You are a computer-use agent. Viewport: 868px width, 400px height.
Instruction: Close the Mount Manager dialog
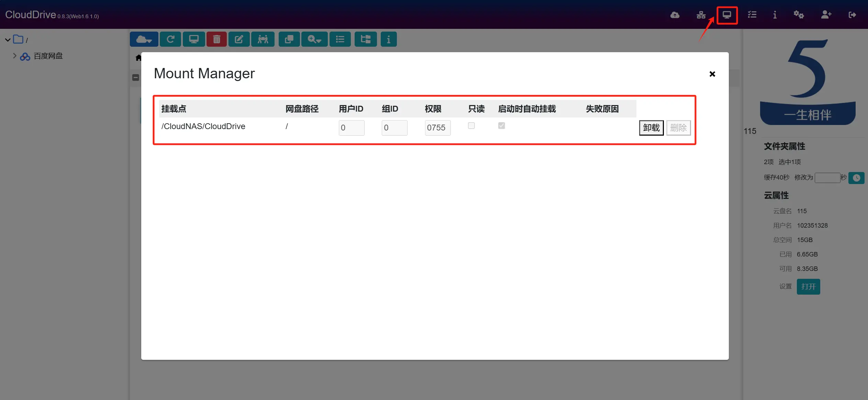click(712, 74)
